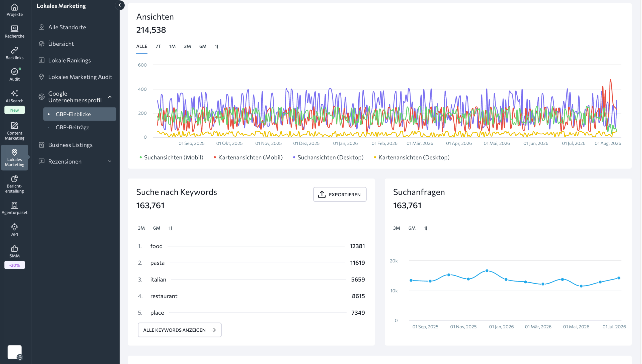Select 1J in Suchanfragen card

click(x=426, y=228)
